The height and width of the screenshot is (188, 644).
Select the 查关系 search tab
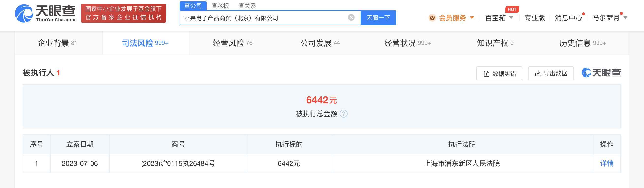pos(247,6)
